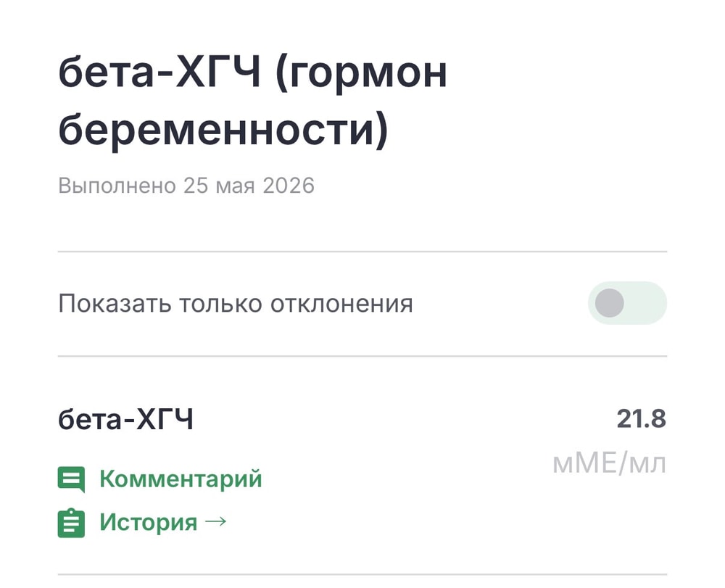Click the light green track of the switch
Screen dimensions: 725x588
[647, 303]
